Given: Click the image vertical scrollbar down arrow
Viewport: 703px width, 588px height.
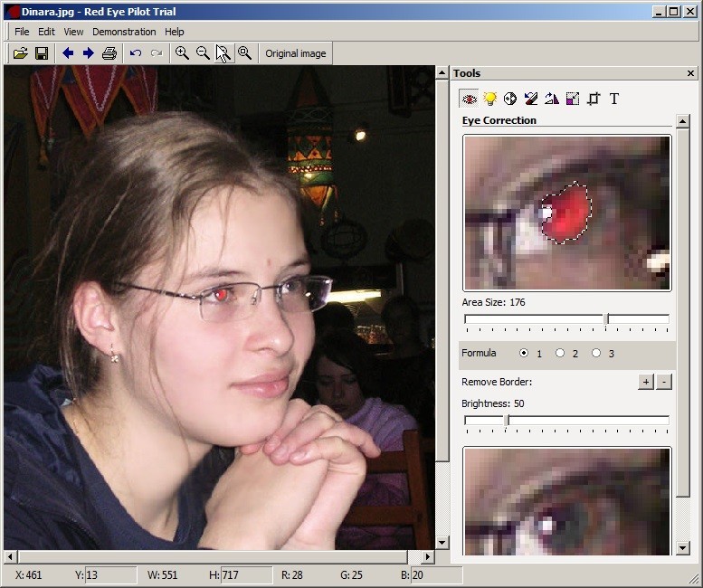Looking at the screenshot, I should pos(442,543).
